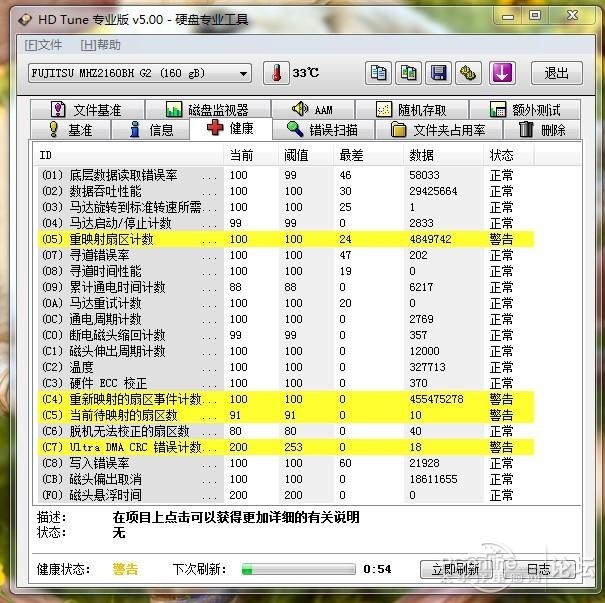Click data value 4849742
The width and height of the screenshot is (605, 603).
[430, 239]
